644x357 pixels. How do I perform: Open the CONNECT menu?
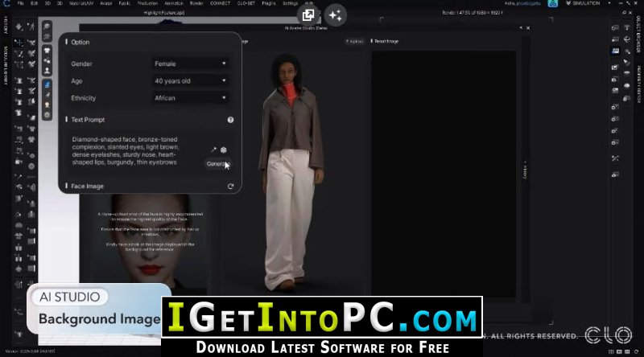pos(220,3)
